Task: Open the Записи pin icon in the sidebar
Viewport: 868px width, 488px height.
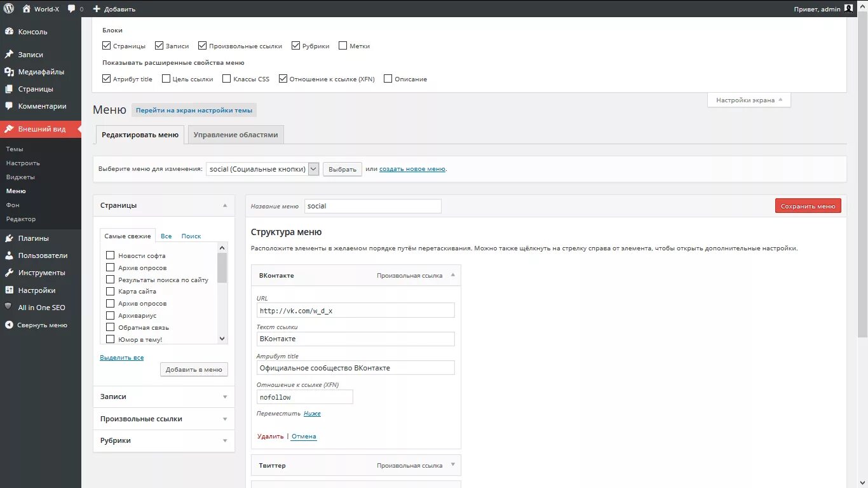Action: tap(9, 55)
